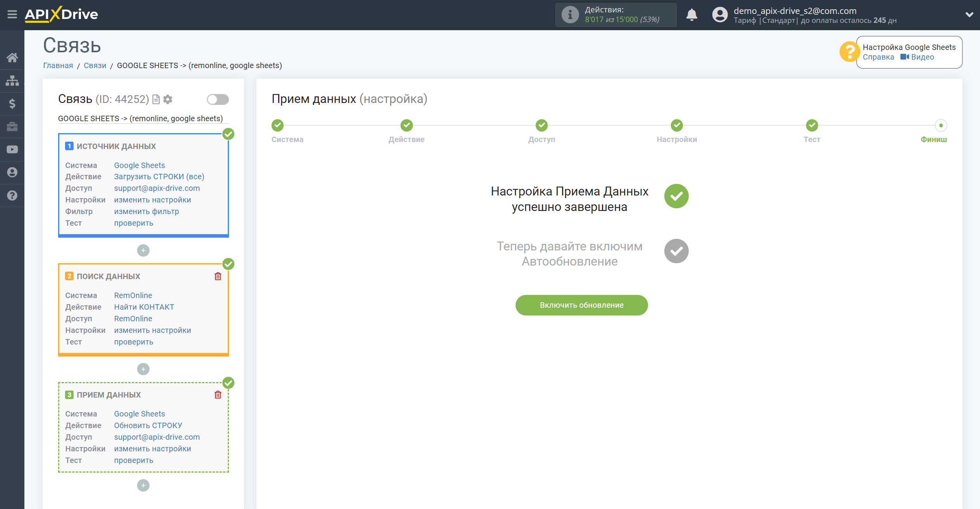Click RemOnline system link in search block
This screenshot has height=509, width=980.
(x=133, y=295)
